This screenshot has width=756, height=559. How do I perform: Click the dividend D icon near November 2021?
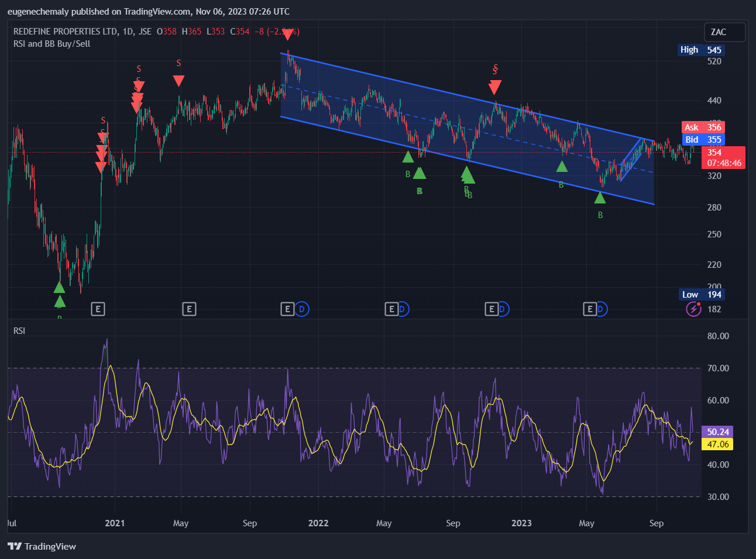click(302, 309)
